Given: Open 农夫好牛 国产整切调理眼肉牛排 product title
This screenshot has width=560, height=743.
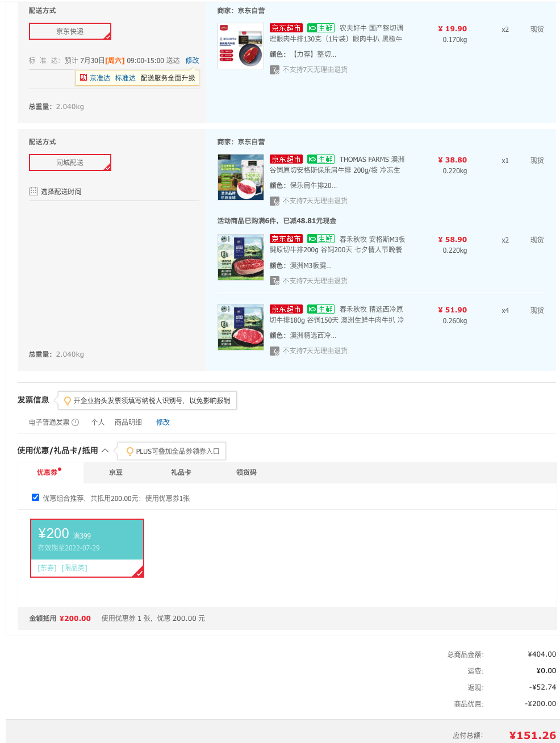Looking at the screenshot, I should [x=336, y=34].
